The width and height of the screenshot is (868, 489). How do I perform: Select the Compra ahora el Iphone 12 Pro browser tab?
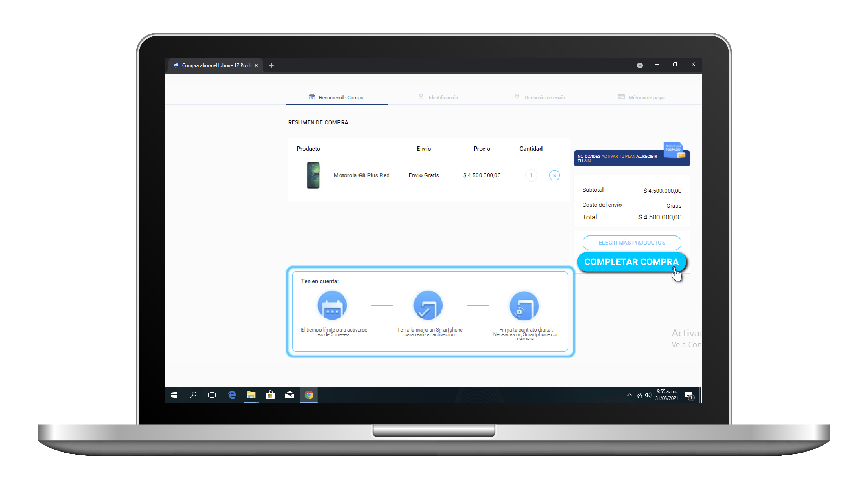pos(215,65)
